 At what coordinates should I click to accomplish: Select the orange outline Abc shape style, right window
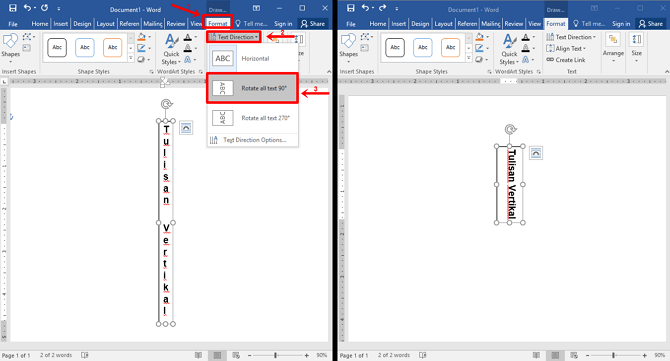point(450,47)
